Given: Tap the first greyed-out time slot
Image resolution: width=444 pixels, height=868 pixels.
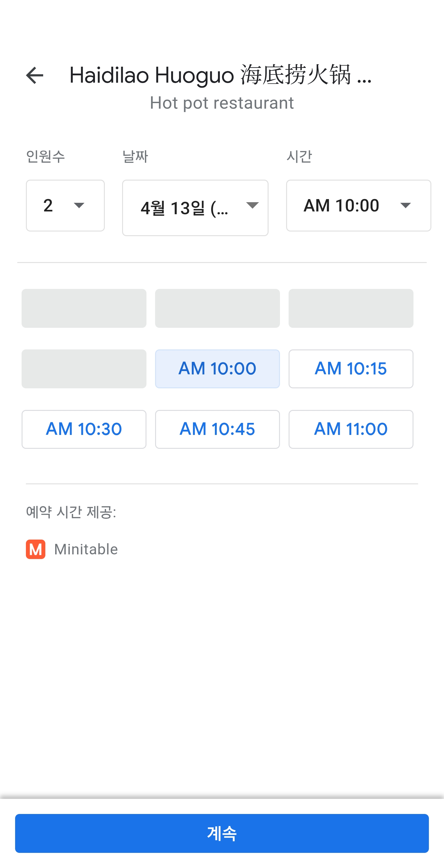Looking at the screenshot, I should pos(84,308).
